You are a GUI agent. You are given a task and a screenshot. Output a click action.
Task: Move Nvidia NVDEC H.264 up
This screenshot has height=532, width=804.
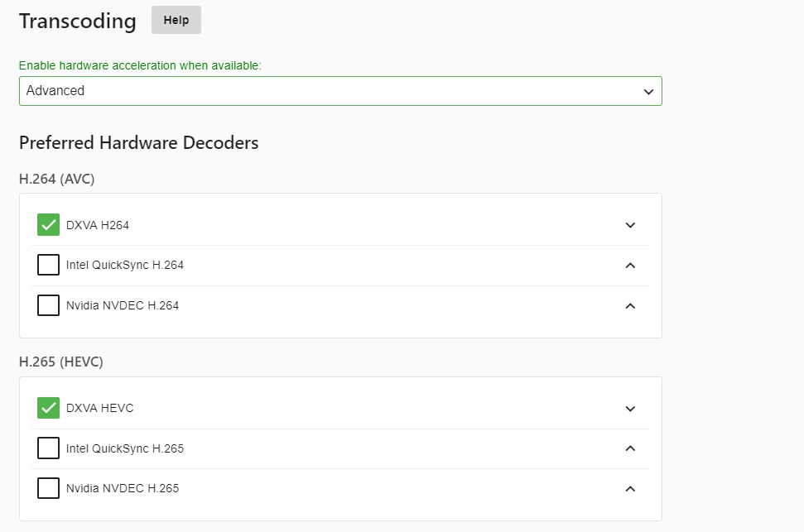point(630,305)
